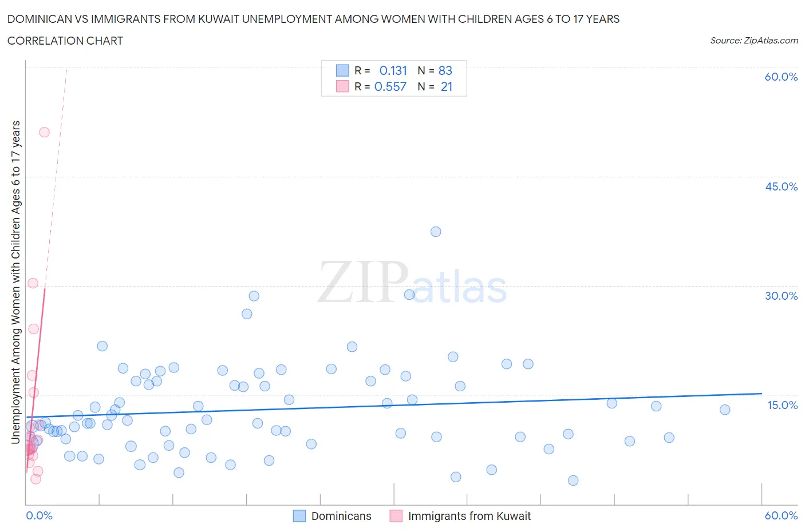Screen dimensions: 805x532
Task: Toggle the Immigrants from Kuwait legend label
Action: pyautogui.click(x=469, y=516)
